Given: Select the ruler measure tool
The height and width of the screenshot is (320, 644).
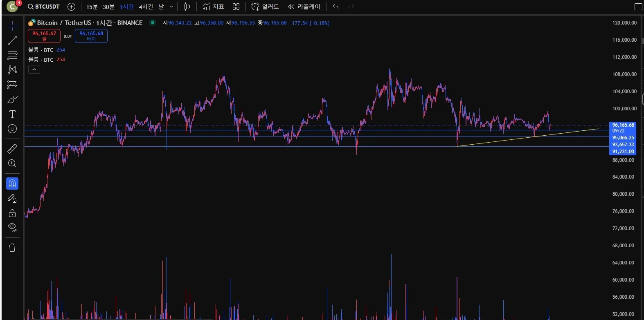Looking at the screenshot, I should pyautogui.click(x=12, y=148).
